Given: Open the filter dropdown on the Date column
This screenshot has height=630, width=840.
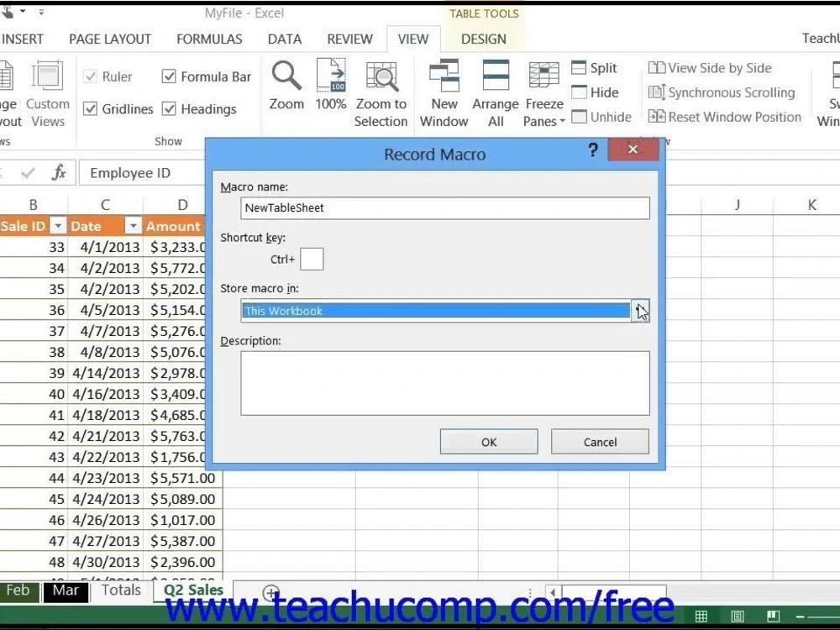Looking at the screenshot, I should pyautogui.click(x=132, y=226).
